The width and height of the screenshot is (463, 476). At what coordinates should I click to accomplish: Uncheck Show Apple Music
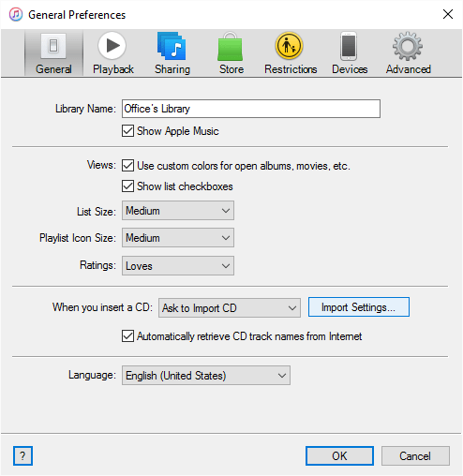click(x=127, y=131)
